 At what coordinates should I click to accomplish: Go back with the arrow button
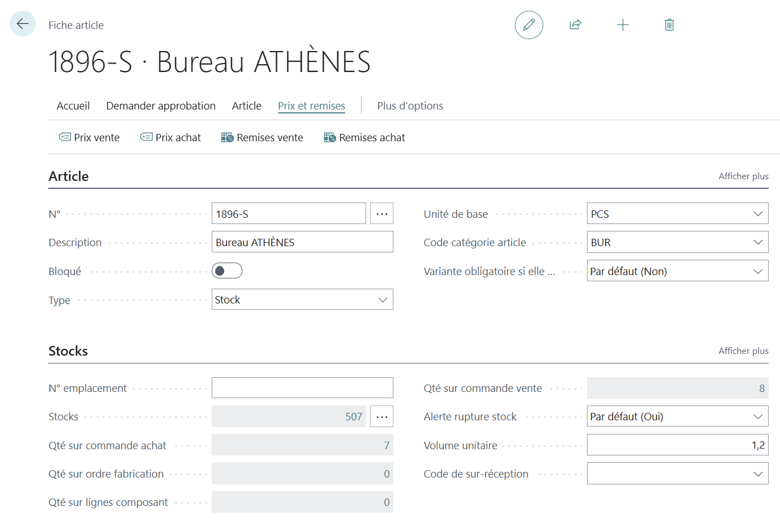[x=23, y=24]
